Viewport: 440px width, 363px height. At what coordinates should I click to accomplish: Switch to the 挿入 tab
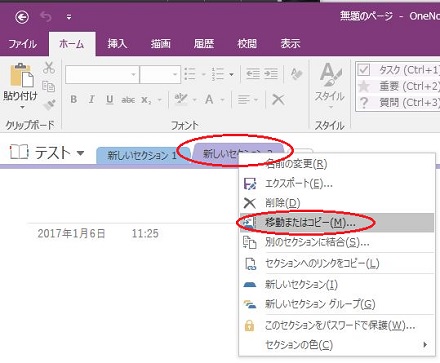pos(117,43)
